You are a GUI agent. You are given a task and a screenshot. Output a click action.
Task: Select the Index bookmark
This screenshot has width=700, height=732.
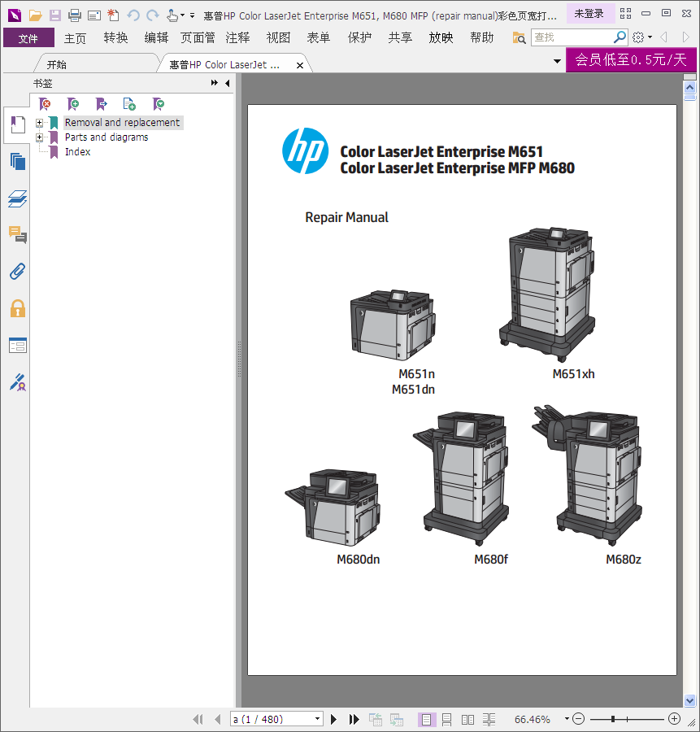(77, 152)
